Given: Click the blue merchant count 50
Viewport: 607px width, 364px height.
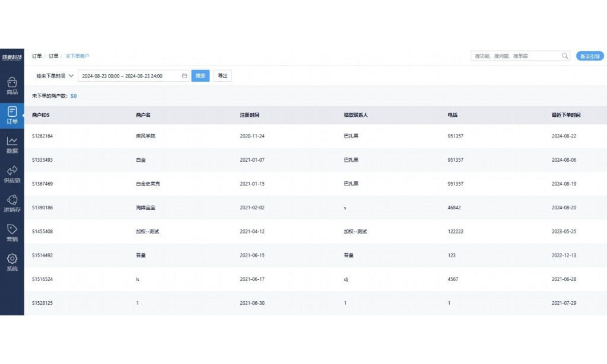Looking at the screenshot, I should [74, 95].
